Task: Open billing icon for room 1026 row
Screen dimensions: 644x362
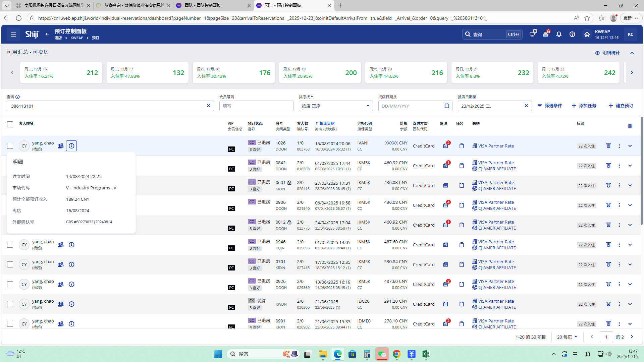Action: 608,146
